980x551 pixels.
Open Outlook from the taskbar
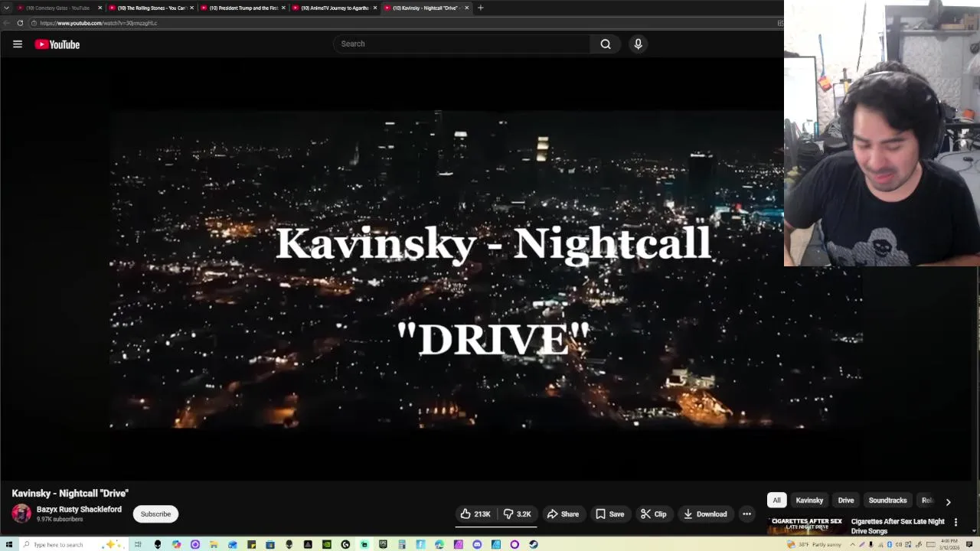coord(233,544)
